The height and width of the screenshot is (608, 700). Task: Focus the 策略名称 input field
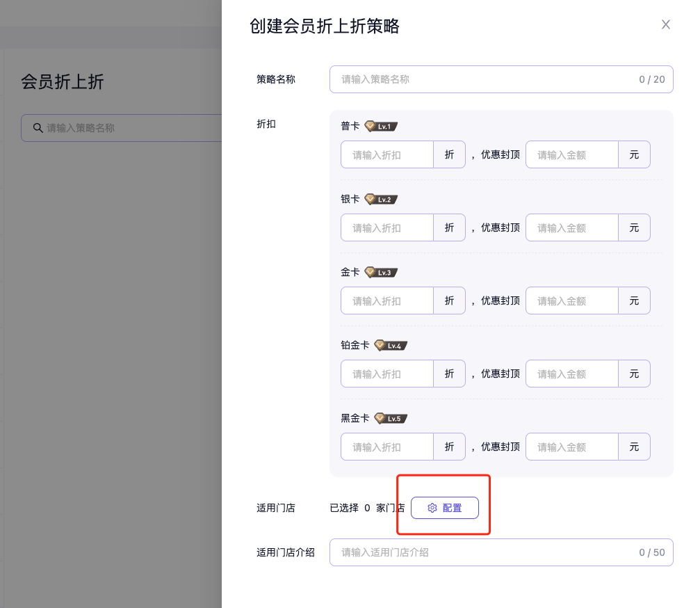(x=487, y=79)
